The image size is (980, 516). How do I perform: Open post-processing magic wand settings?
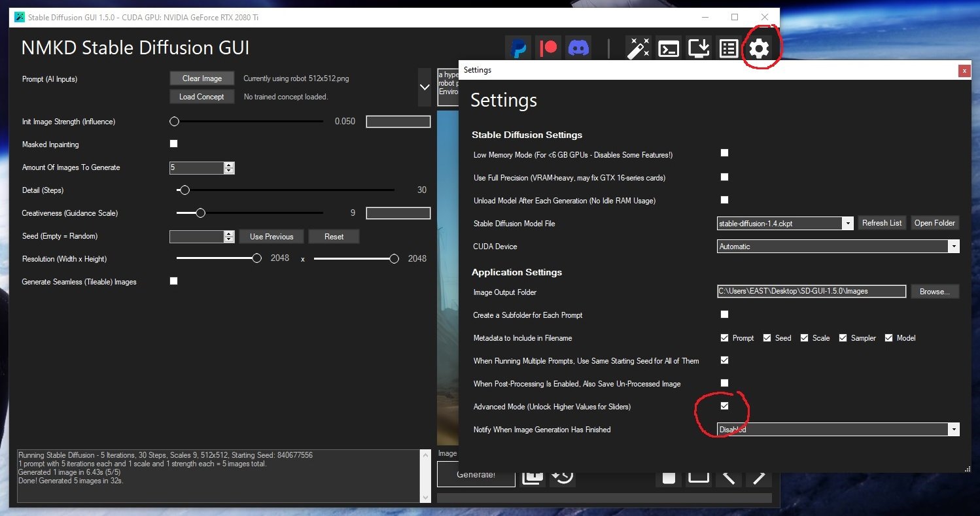[638, 48]
